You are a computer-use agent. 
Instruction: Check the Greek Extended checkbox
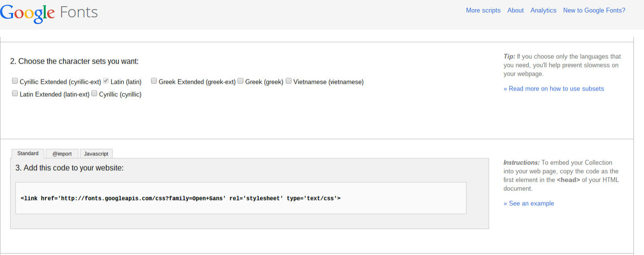point(154,81)
